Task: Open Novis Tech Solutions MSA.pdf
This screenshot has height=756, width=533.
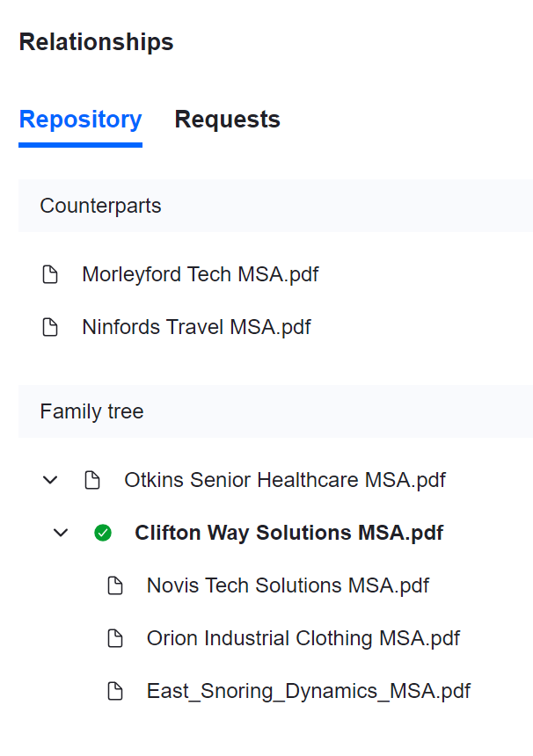Action: [x=288, y=585]
